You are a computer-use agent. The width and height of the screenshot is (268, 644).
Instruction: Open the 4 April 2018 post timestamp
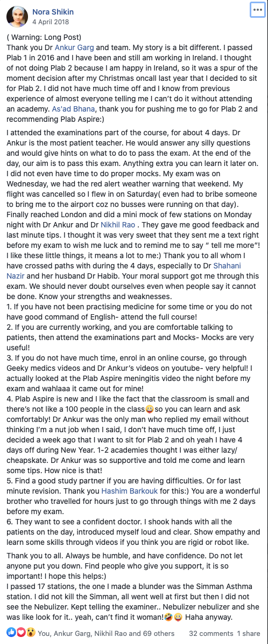[51, 22]
